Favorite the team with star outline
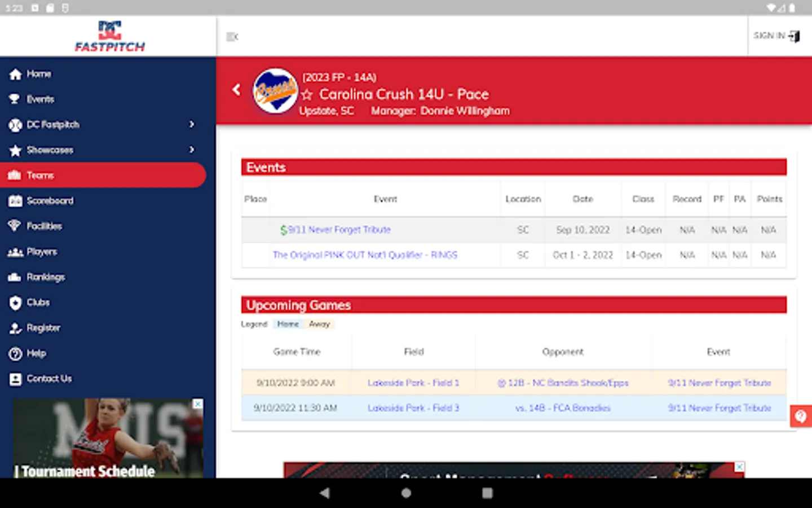Screen dimensions: 812x508 point(307,95)
